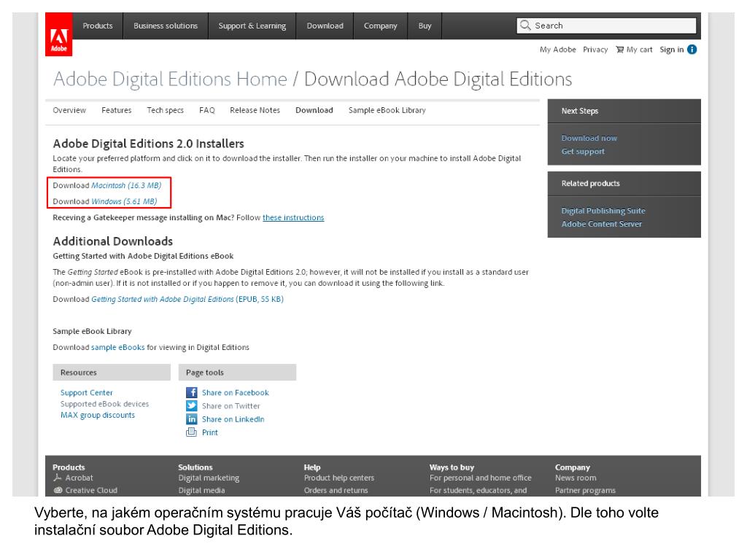Click the Print text link

209,432
